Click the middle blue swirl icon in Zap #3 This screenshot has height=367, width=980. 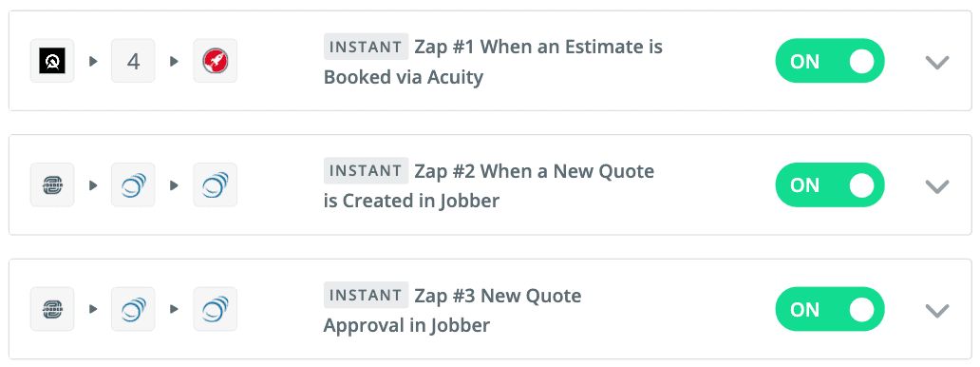(x=133, y=309)
